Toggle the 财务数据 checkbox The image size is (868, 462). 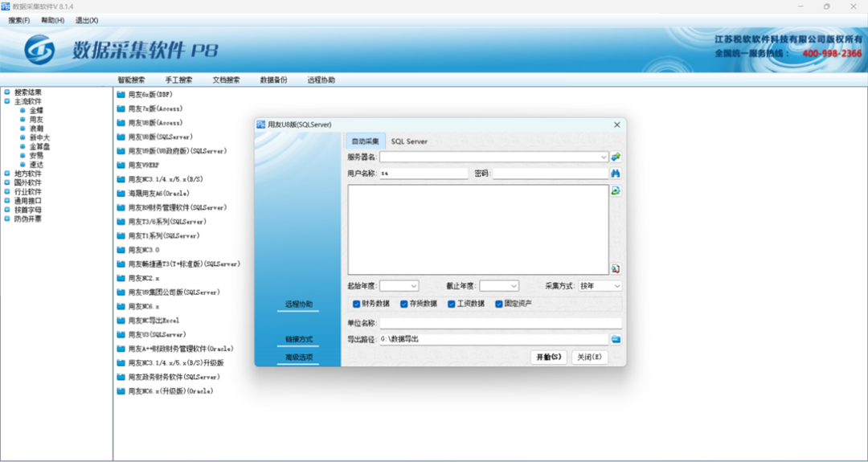pos(357,304)
